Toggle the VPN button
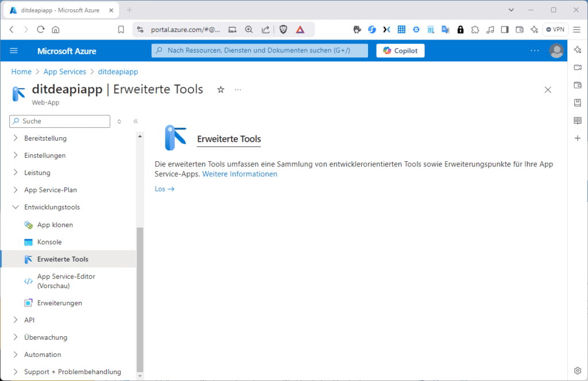 click(x=555, y=30)
